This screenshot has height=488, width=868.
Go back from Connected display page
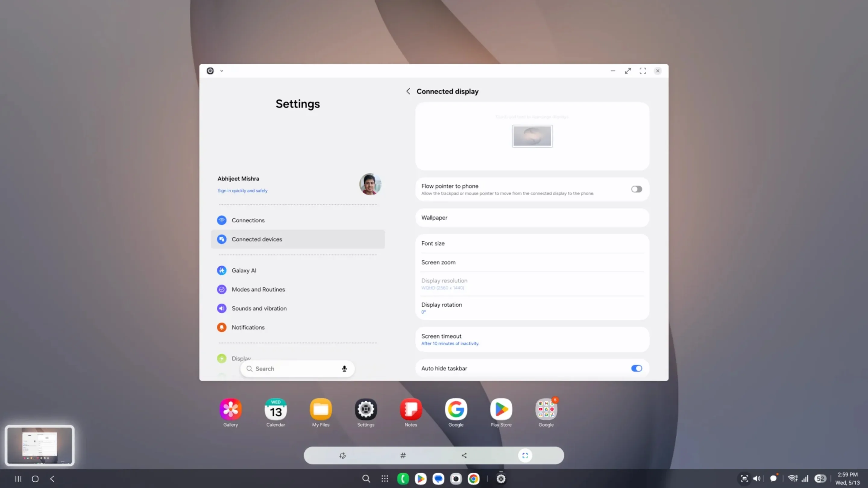click(x=408, y=91)
